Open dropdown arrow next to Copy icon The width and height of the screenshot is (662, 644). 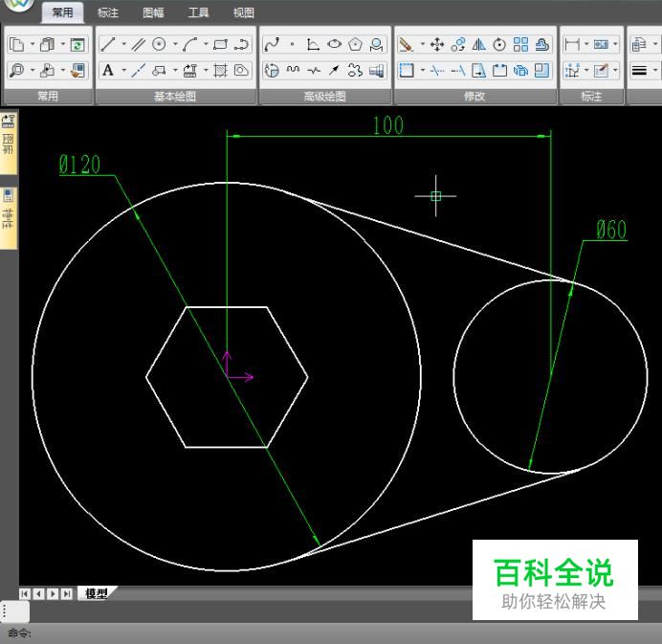(33, 43)
